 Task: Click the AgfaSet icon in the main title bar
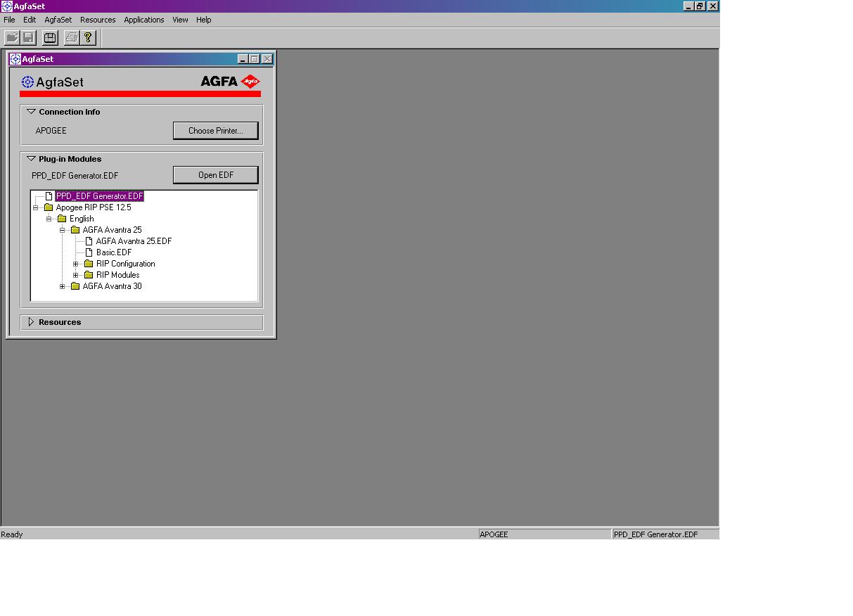[6, 6]
